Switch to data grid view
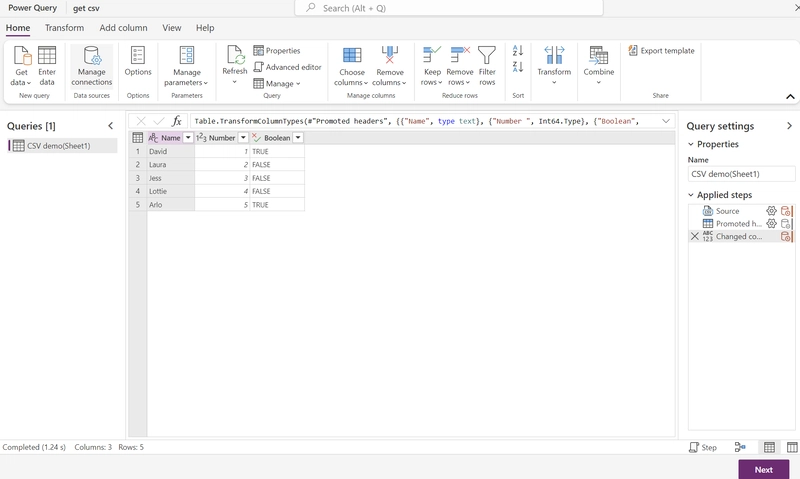 (769, 447)
